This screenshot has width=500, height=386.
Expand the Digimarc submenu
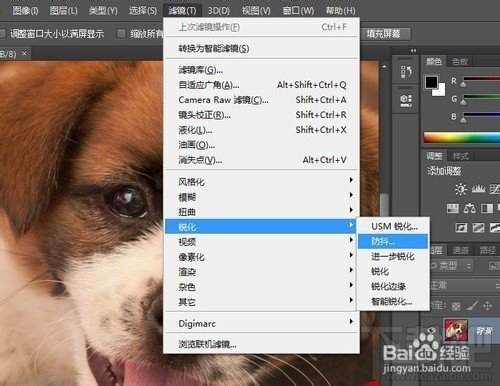click(262, 323)
